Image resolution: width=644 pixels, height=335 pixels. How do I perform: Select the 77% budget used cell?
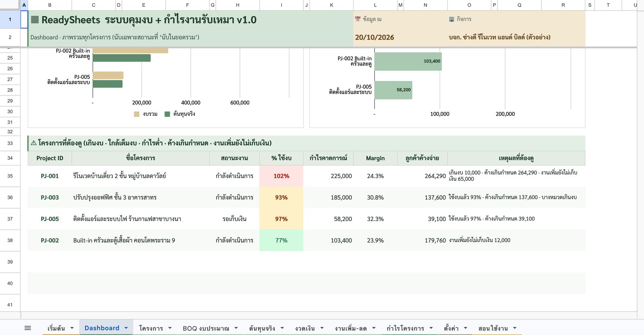[x=281, y=240]
